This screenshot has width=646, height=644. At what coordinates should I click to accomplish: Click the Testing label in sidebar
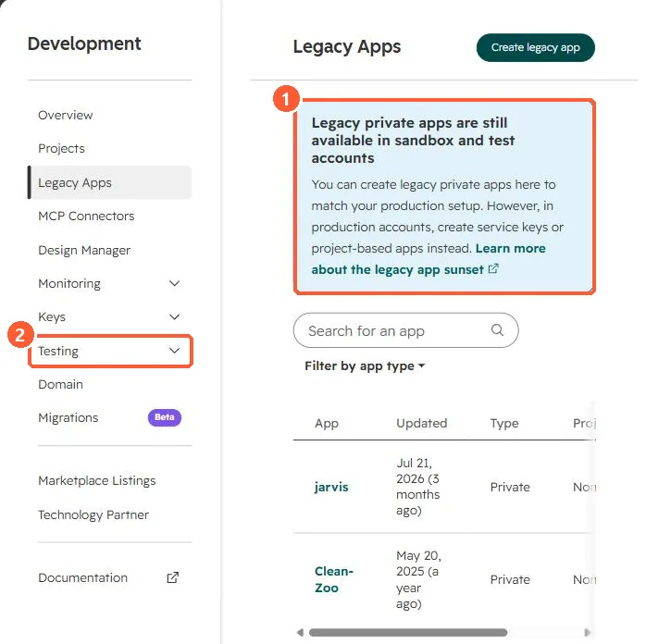tap(58, 351)
